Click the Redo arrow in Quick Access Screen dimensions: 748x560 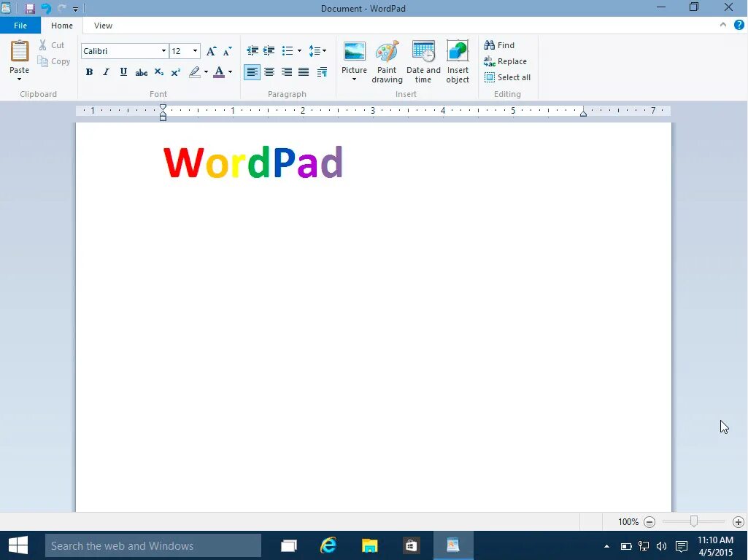tap(61, 9)
